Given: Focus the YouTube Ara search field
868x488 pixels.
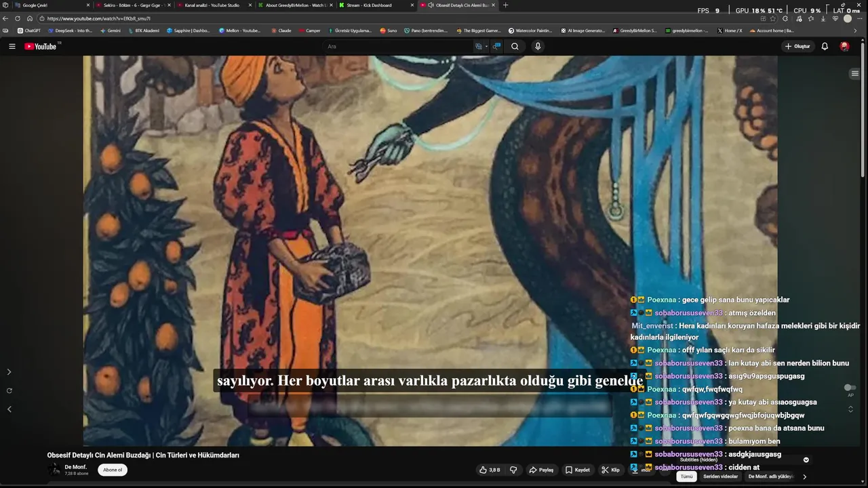Looking at the screenshot, I should (x=399, y=46).
